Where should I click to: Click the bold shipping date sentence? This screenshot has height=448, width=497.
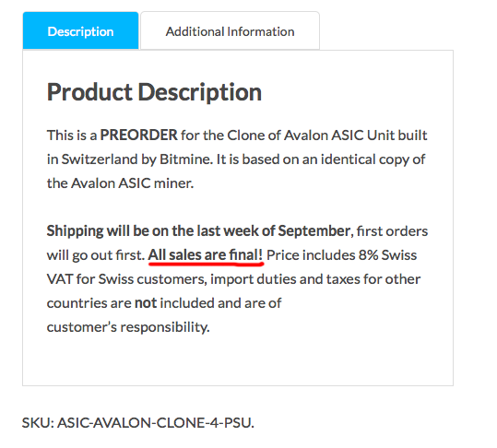point(198,231)
